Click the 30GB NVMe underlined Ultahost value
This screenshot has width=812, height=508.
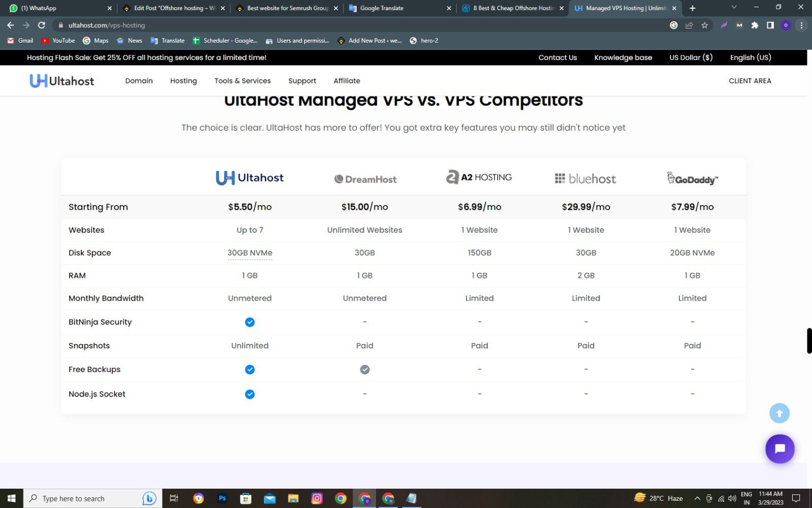pyautogui.click(x=250, y=253)
